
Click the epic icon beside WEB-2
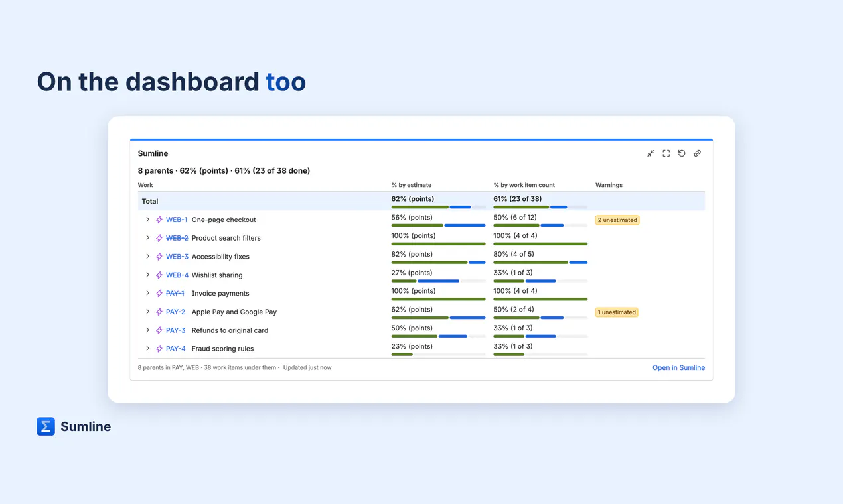[x=159, y=238]
